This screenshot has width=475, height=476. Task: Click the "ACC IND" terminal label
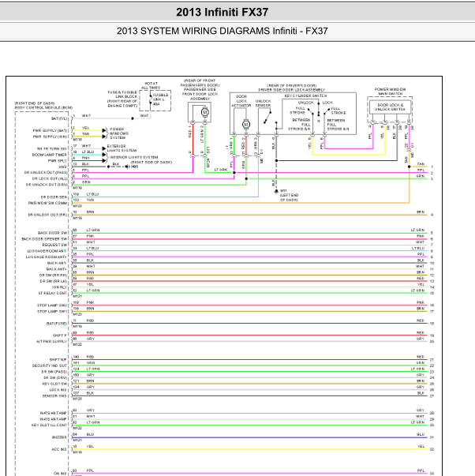(59, 449)
